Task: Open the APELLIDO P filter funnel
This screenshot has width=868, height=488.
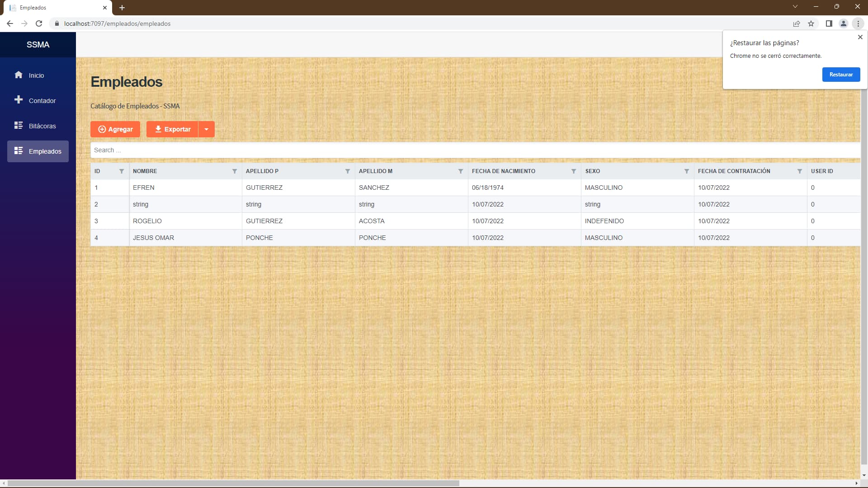Action: tap(348, 171)
